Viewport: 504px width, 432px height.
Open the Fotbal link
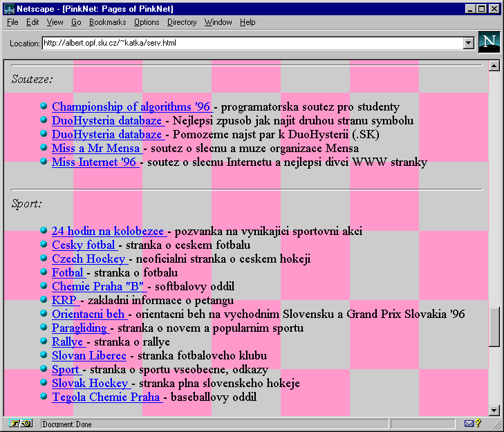(68, 272)
